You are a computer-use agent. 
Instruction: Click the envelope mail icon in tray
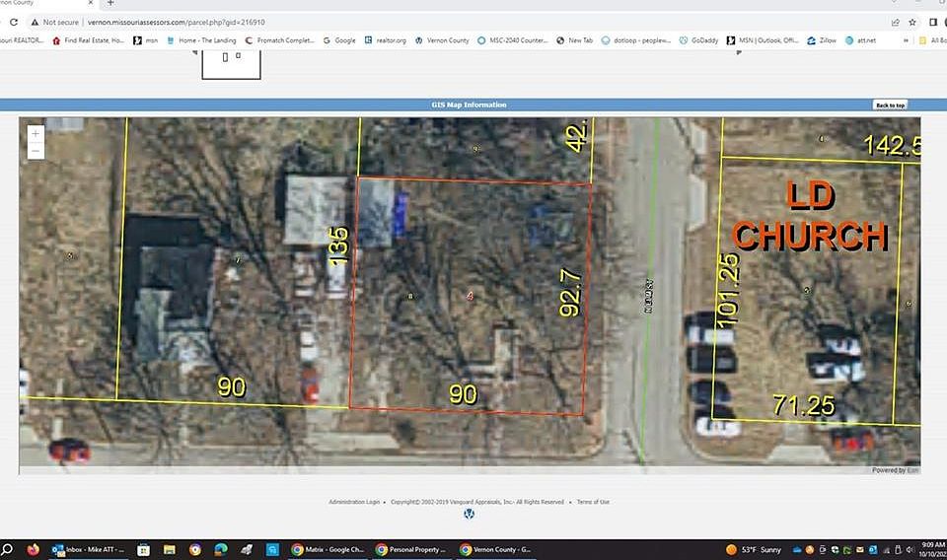tap(860, 550)
